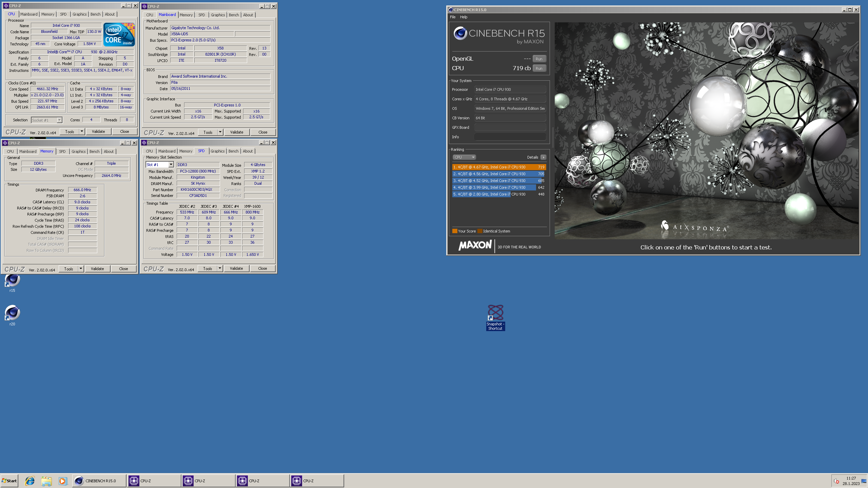Activate the first CPU-Z taskbar item
Screen dimensions: 868x488
[154, 481]
